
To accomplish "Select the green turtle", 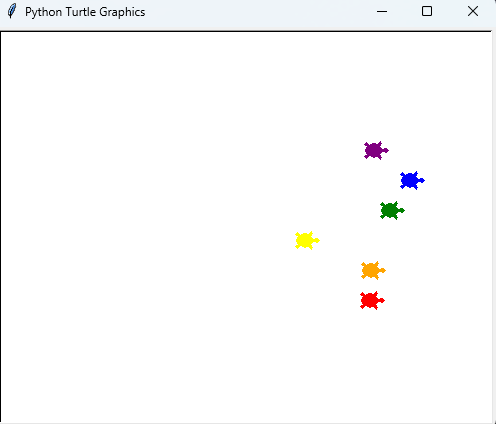I will coord(392,210).
